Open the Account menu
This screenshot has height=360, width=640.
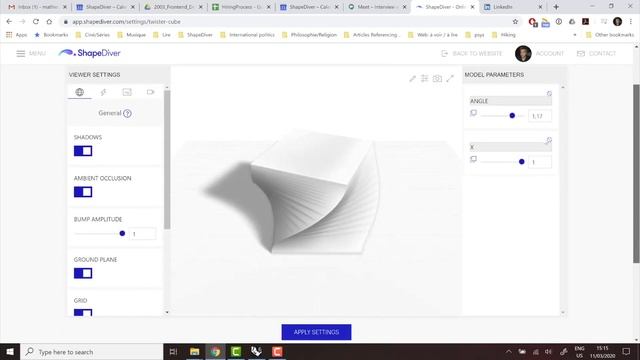point(549,53)
